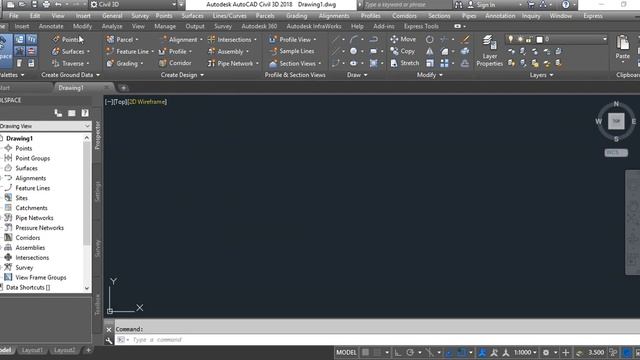Image resolution: width=640 pixels, height=360 pixels.
Task: Select the Sample Lines tool
Action: (291, 51)
